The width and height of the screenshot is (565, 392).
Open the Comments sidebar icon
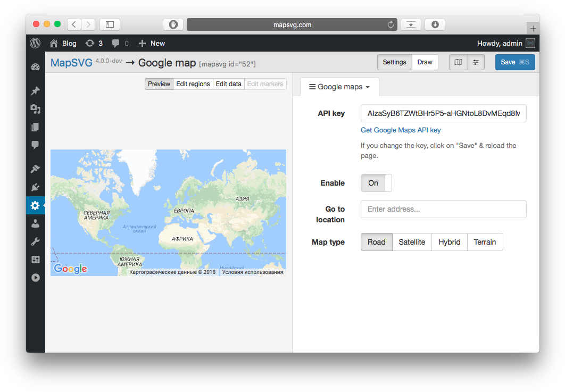tap(35, 145)
